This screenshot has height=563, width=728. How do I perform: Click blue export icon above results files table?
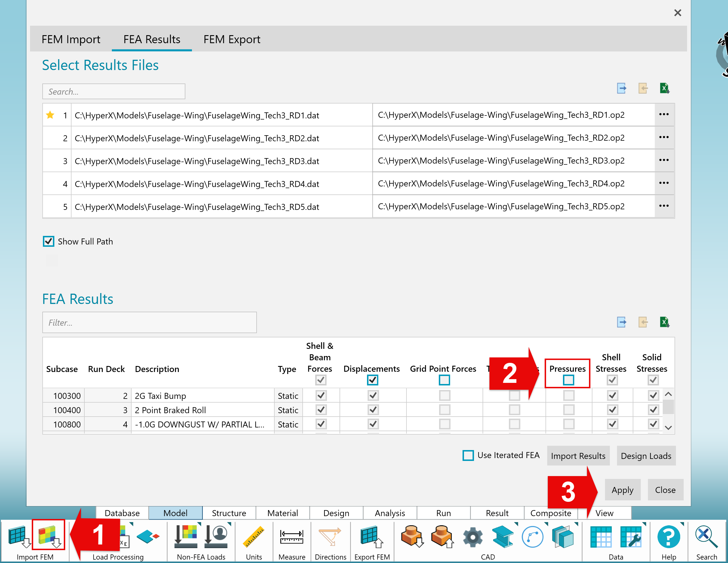(621, 88)
